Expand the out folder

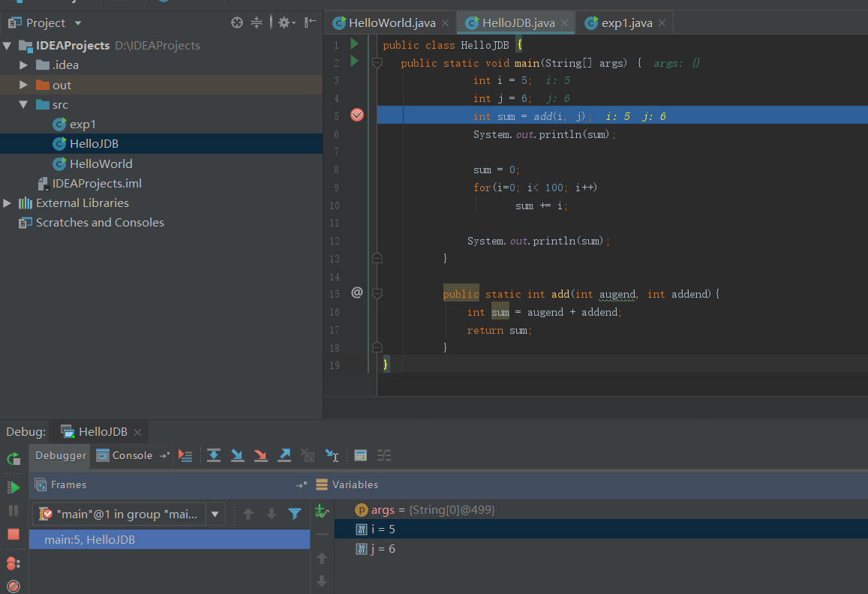(23, 85)
